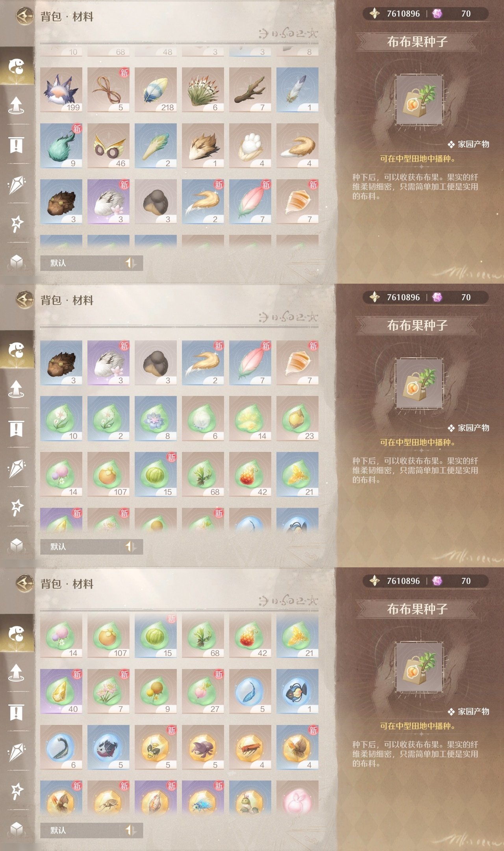Select the yellow crystal seed showing 40
This screenshot has height=851, width=504.
(x=61, y=691)
